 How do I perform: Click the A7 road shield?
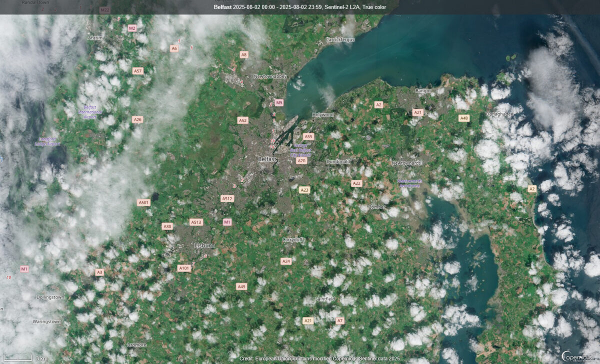pos(339,321)
